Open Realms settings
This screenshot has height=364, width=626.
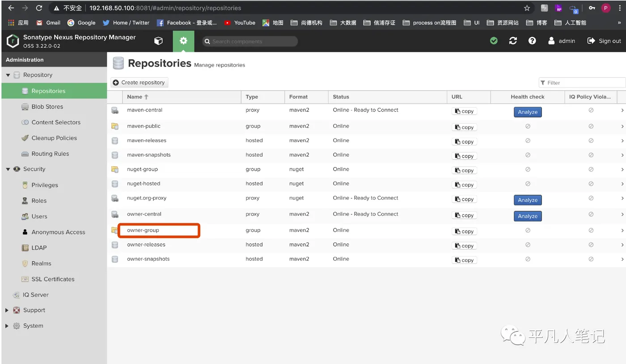(41, 264)
